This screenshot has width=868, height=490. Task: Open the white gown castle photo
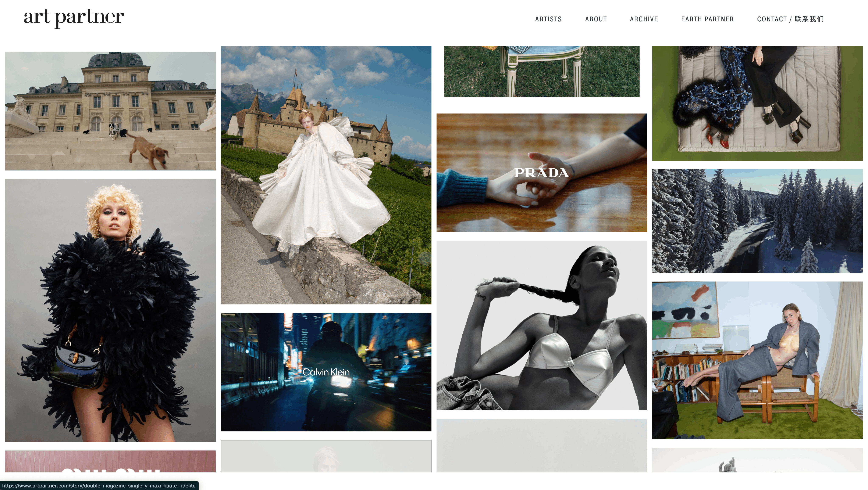tap(326, 175)
